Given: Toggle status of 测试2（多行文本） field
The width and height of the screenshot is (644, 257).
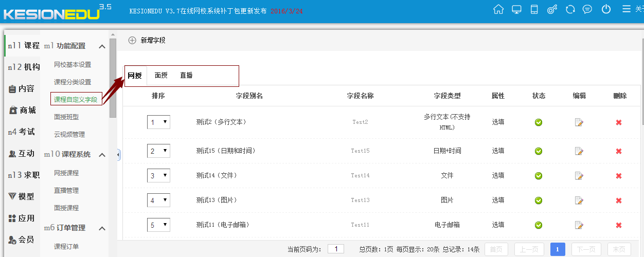Looking at the screenshot, I should [x=539, y=122].
